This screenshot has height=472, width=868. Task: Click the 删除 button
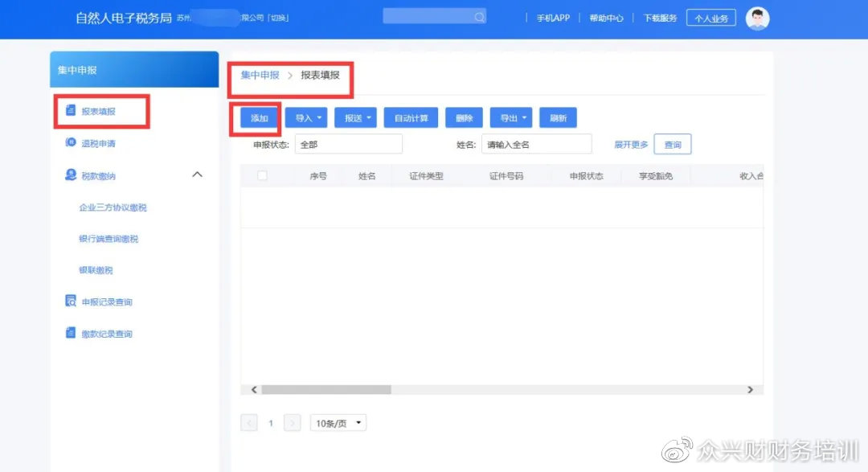464,118
